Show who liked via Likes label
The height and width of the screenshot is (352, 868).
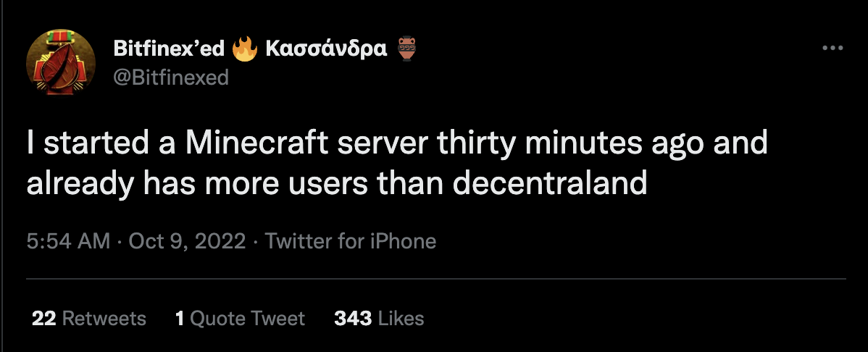(401, 318)
